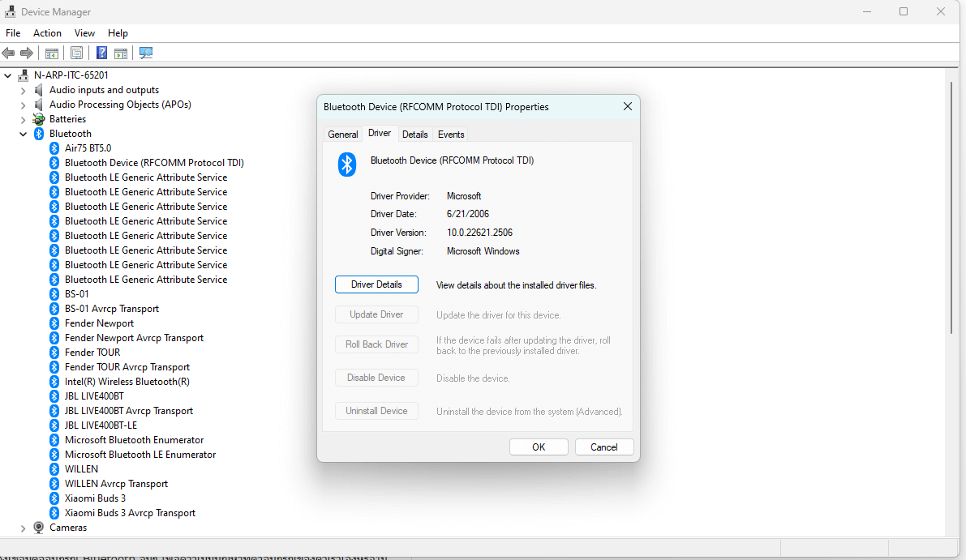Click the Back arrow in the toolbar
Screen dimensions: 966x560
(x=9, y=53)
